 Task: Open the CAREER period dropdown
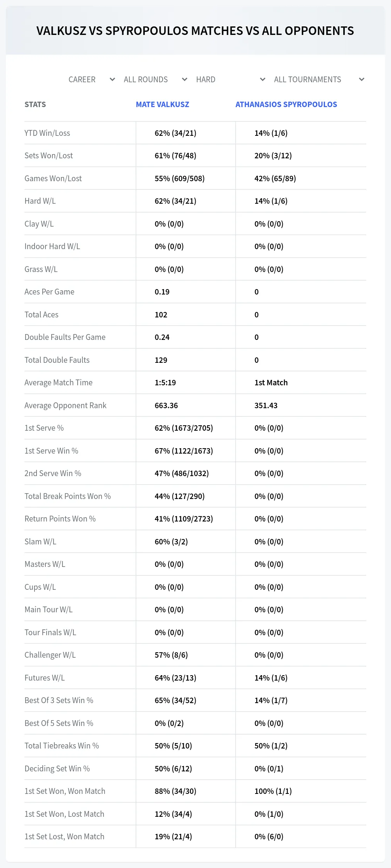point(92,80)
